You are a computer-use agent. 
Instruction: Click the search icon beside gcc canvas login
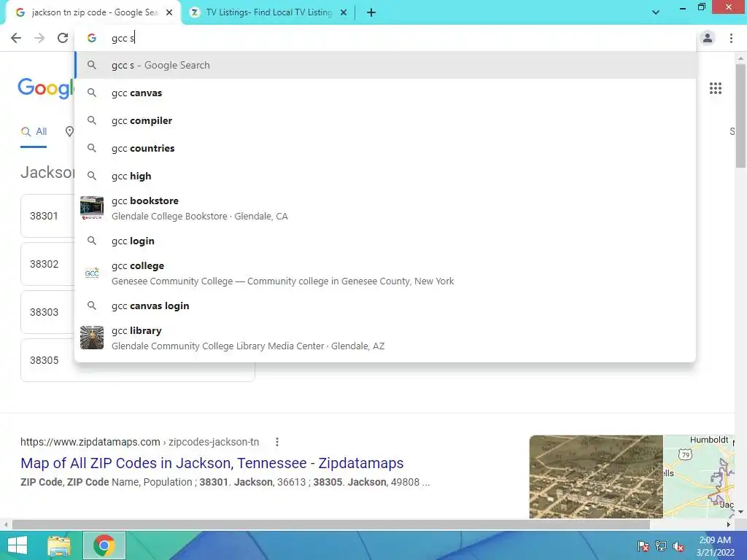point(92,306)
